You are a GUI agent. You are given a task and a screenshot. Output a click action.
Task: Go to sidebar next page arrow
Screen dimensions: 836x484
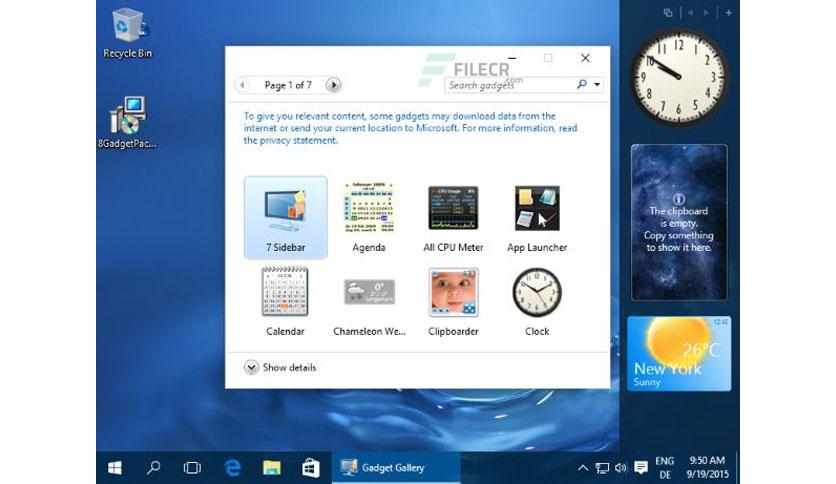pos(706,12)
